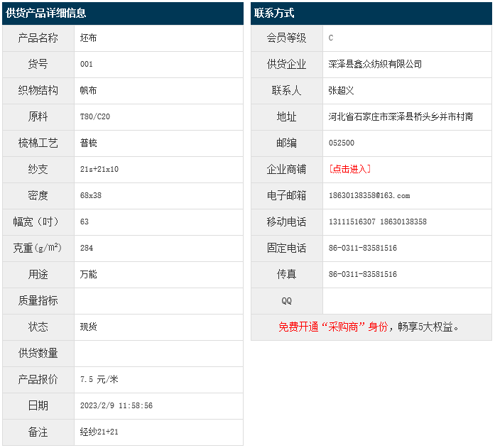
Task: Click the landline number beside 固定电话
Action: coord(362,248)
